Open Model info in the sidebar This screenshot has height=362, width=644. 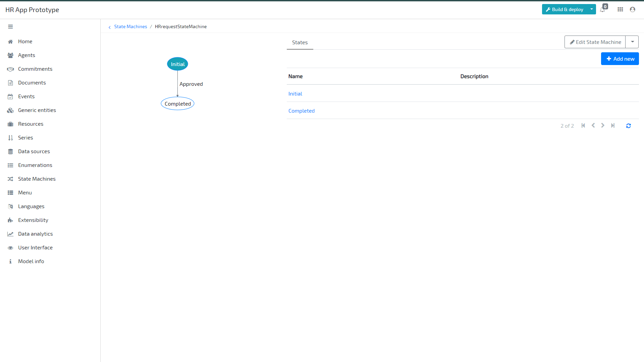click(31, 261)
